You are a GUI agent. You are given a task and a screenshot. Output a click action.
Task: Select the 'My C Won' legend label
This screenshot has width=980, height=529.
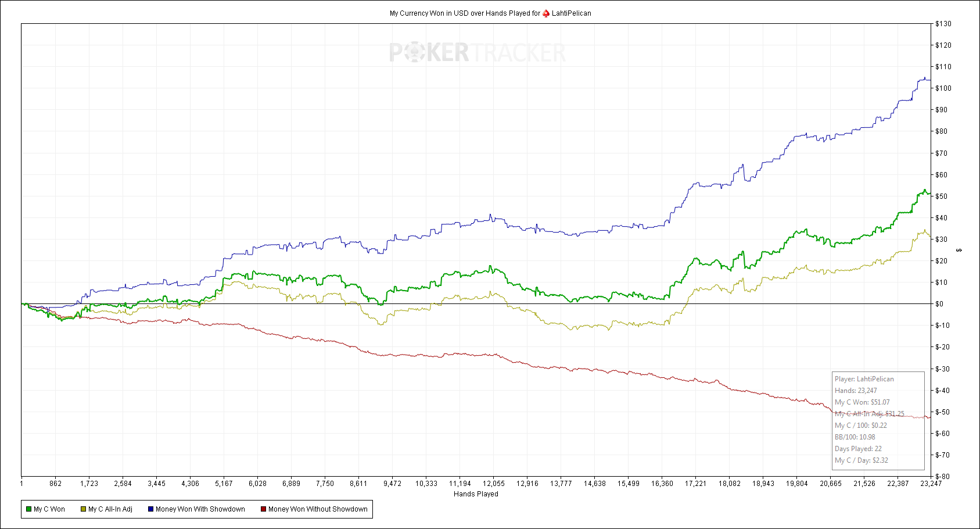(x=49, y=509)
